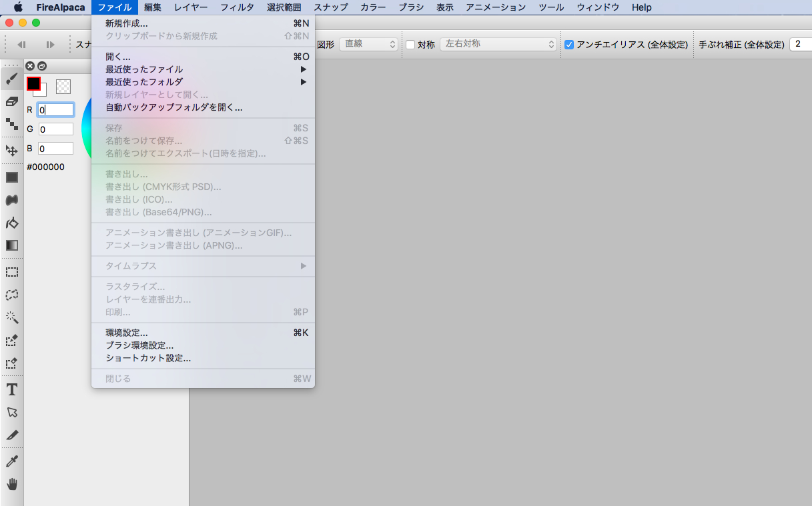Disable the アンチエイリアス checkbox

[569, 45]
